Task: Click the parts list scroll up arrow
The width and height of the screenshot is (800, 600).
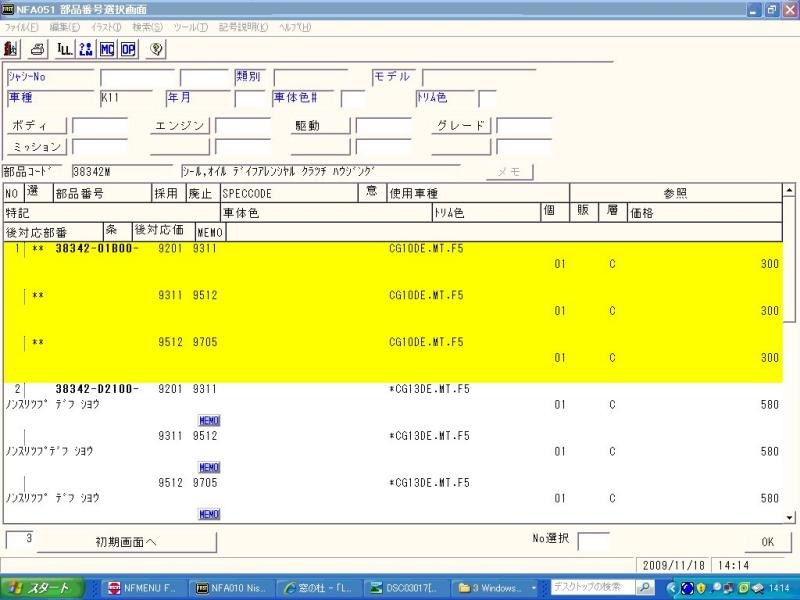Action: coord(789,190)
